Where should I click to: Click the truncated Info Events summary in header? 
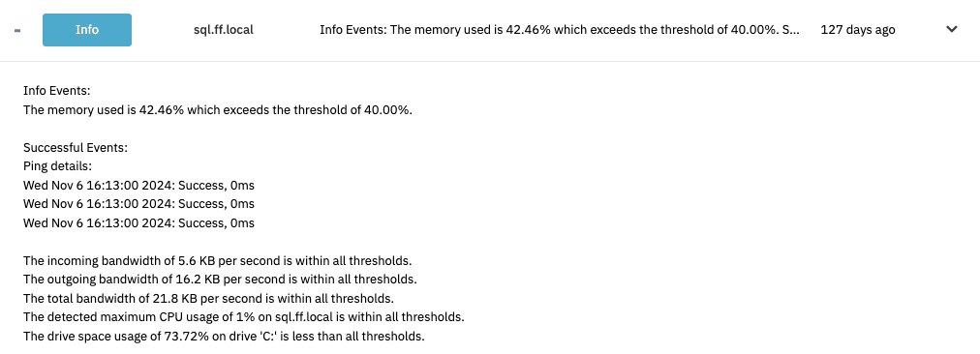tap(560, 30)
